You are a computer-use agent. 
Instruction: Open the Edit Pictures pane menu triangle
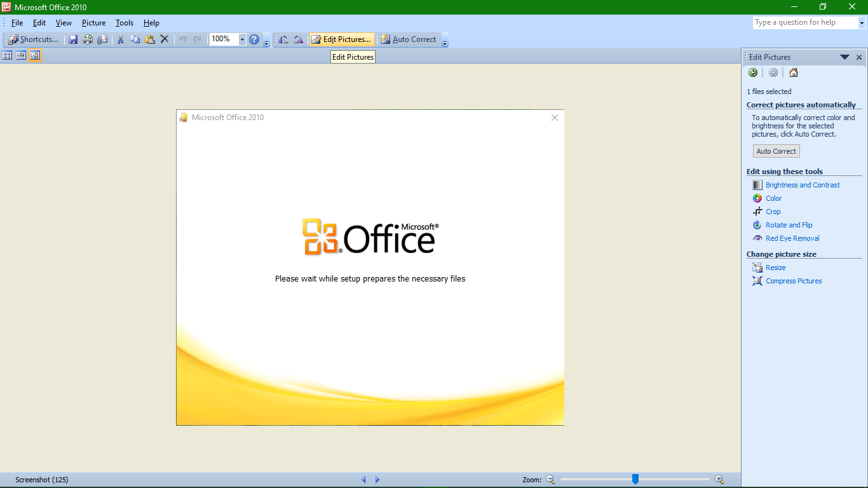(844, 57)
